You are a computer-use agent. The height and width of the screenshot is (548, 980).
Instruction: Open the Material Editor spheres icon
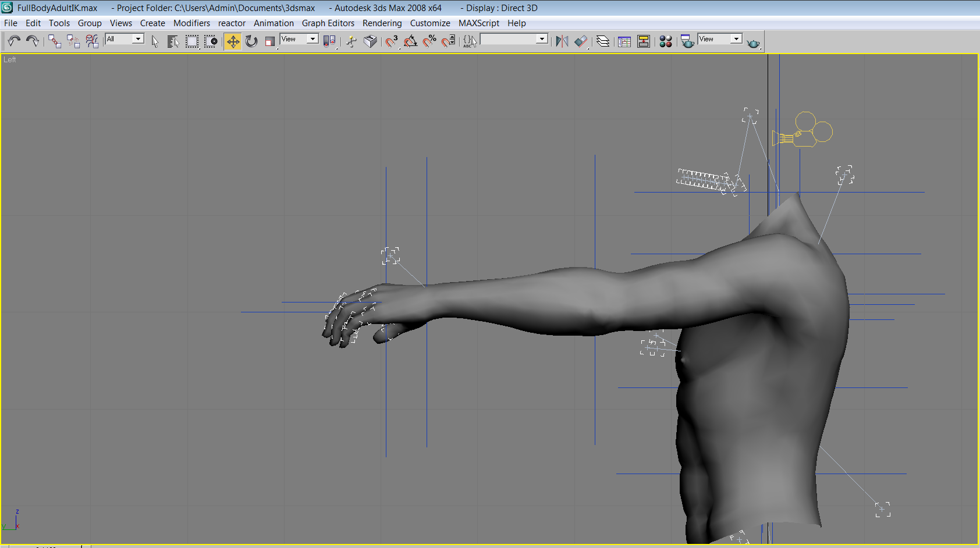coord(666,41)
